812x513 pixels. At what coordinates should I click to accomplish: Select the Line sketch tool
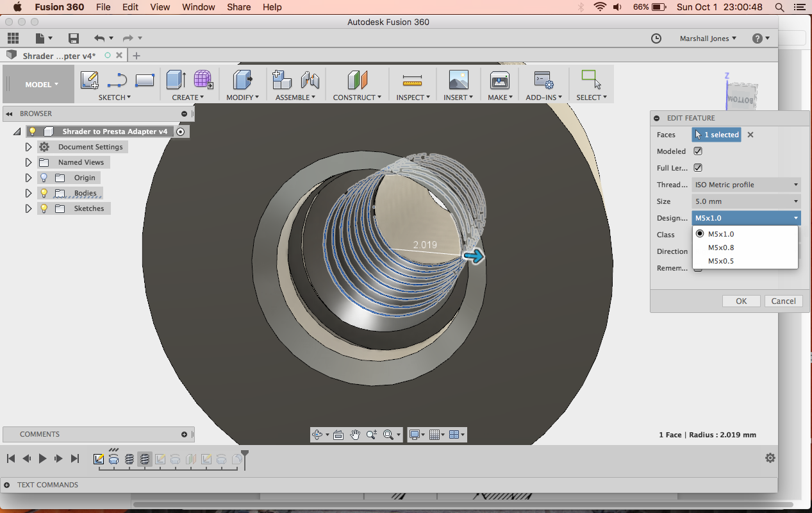pyautogui.click(x=117, y=80)
